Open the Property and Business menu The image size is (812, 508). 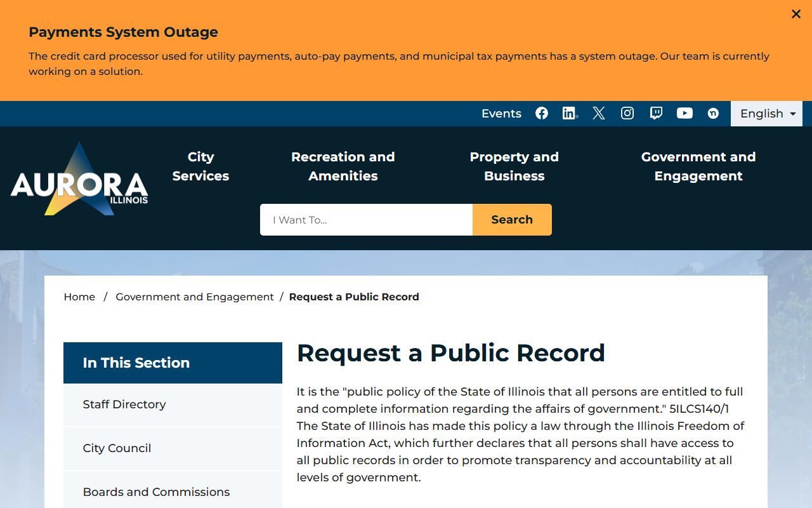coord(514,166)
